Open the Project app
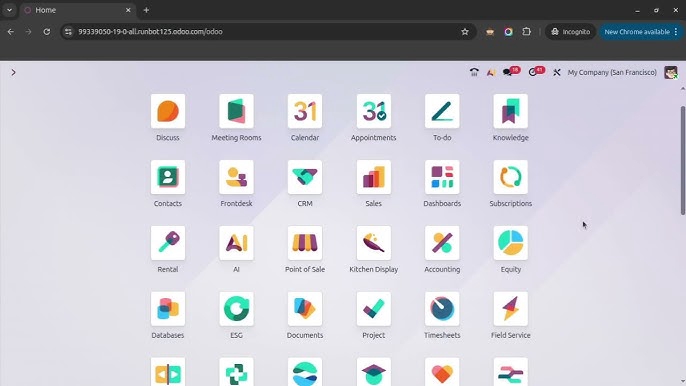Image resolution: width=686 pixels, height=386 pixels. coord(374,309)
